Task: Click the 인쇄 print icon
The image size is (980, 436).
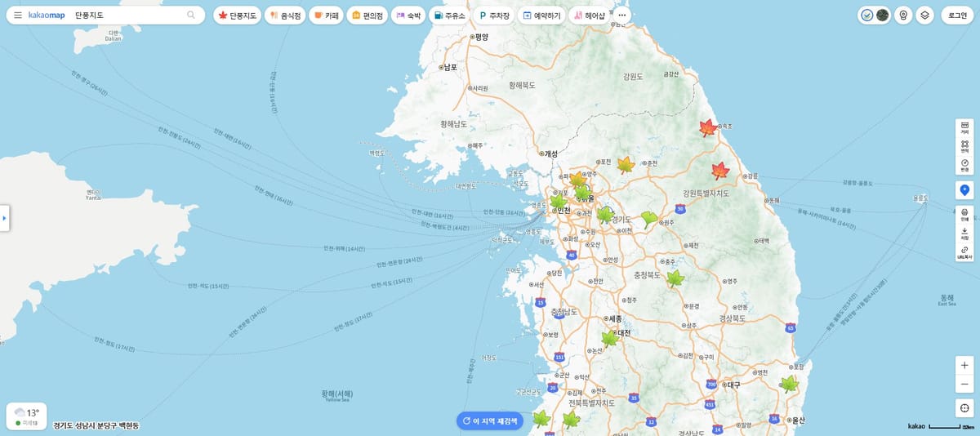Action: (x=964, y=214)
